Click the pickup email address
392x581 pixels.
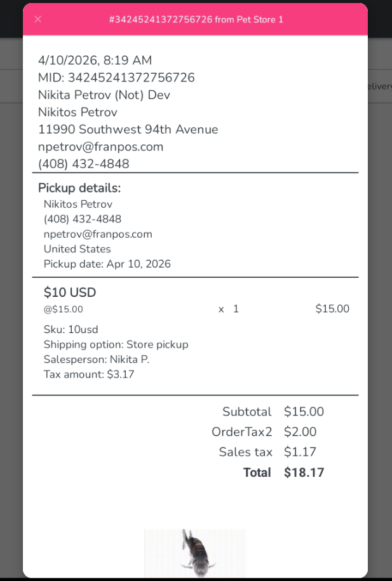(98, 234)
